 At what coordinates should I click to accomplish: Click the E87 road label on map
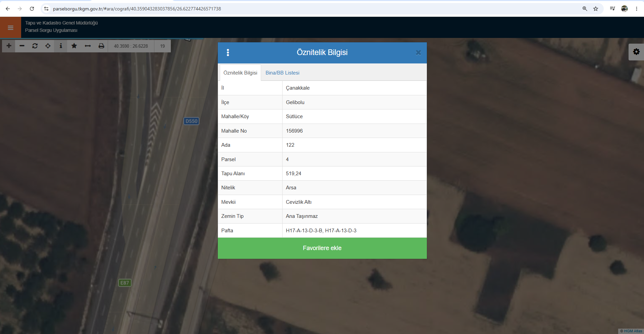[125, 283]
